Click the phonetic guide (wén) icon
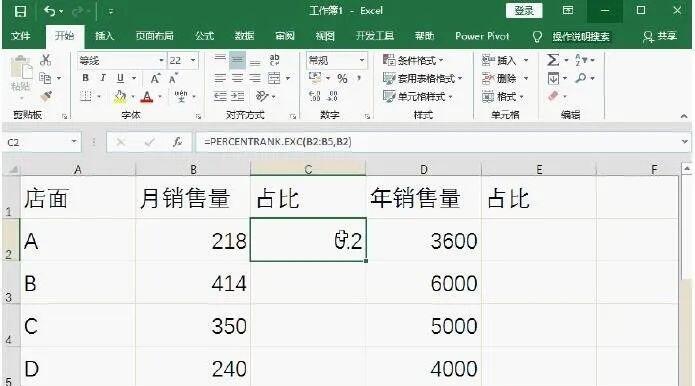Viewport: 695px width, 386px height. (x=180, y=96)
